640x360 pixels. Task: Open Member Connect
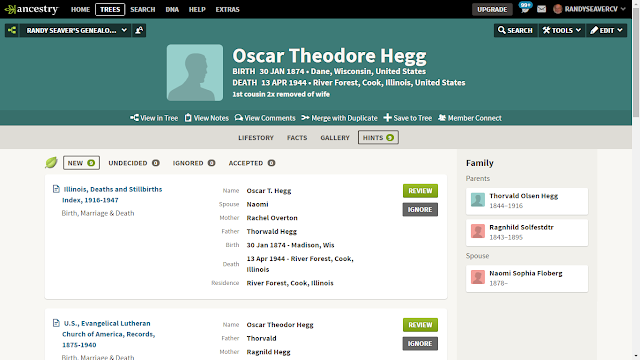[470, 118]
